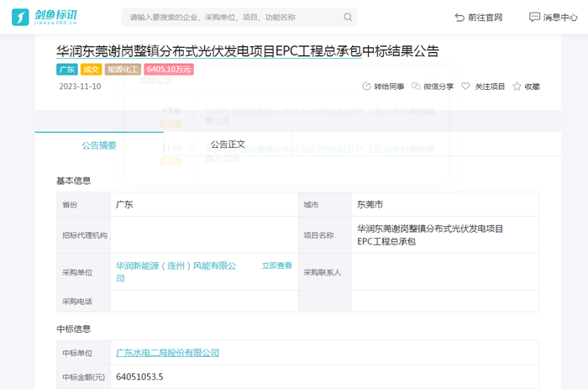Click the 收藏 star icon
588x389 pixels.
(x=517, y=87)
